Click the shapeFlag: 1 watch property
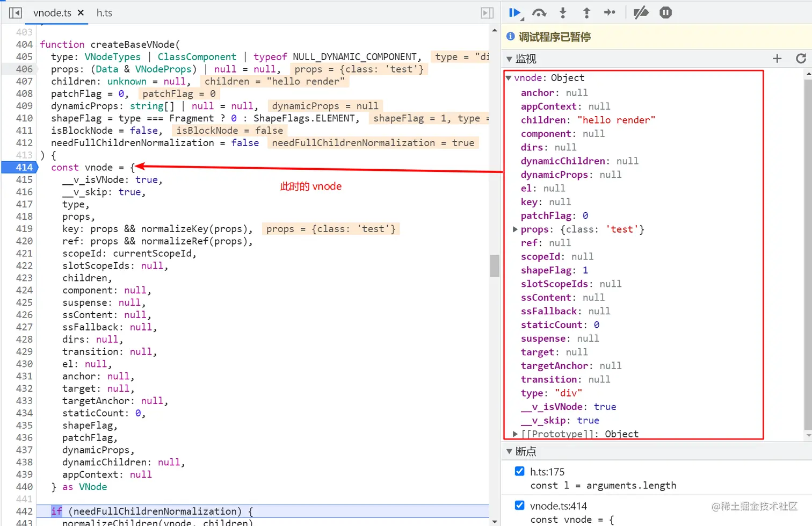812x526 pixels. coord(554,270)
